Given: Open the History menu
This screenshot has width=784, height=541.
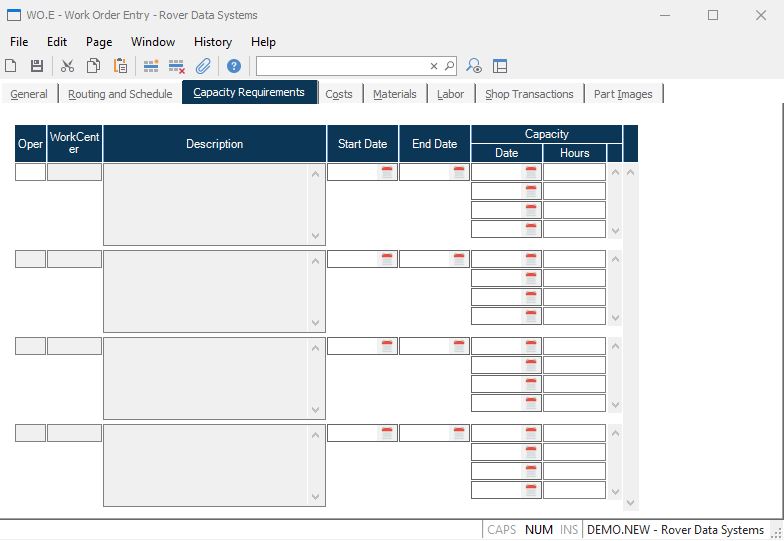Looking at the screenshot, I should (212, 42).
